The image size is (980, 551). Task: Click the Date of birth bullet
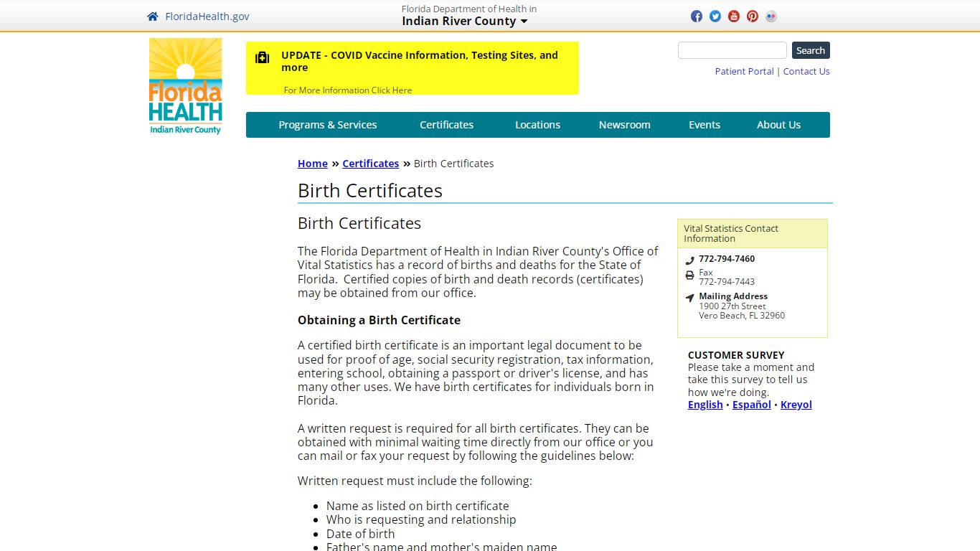point(360,534)
